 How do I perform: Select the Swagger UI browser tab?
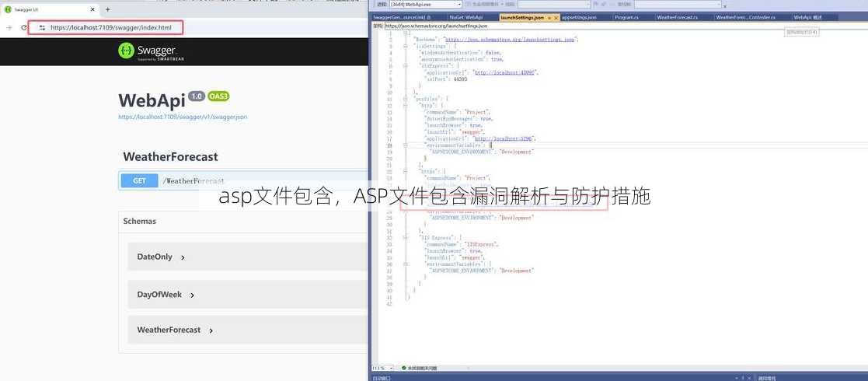[x=50, y=9]
